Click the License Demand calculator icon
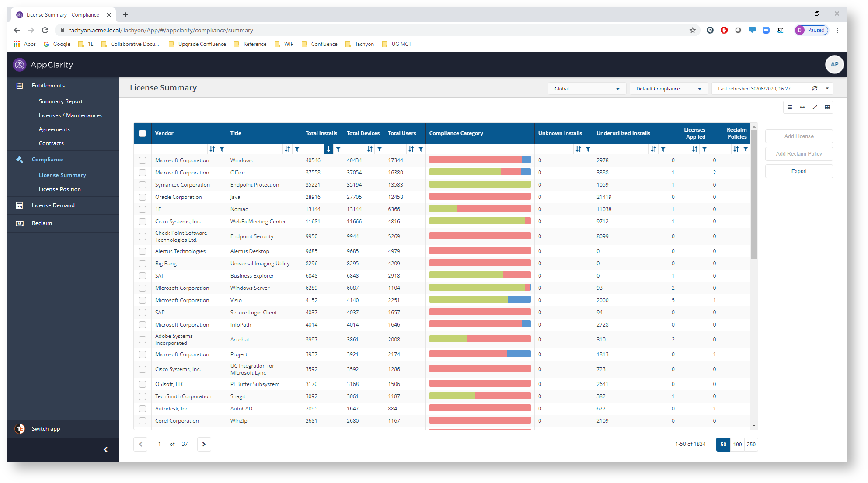Screen dimensions: 868x483 click(x=20, y=205)
